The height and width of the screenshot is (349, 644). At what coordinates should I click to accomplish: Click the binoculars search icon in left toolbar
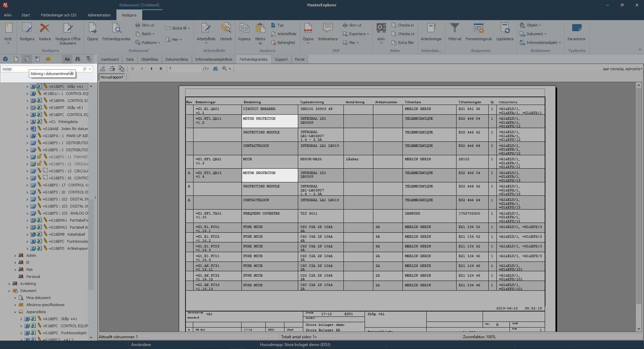click(x=78, y=59)
